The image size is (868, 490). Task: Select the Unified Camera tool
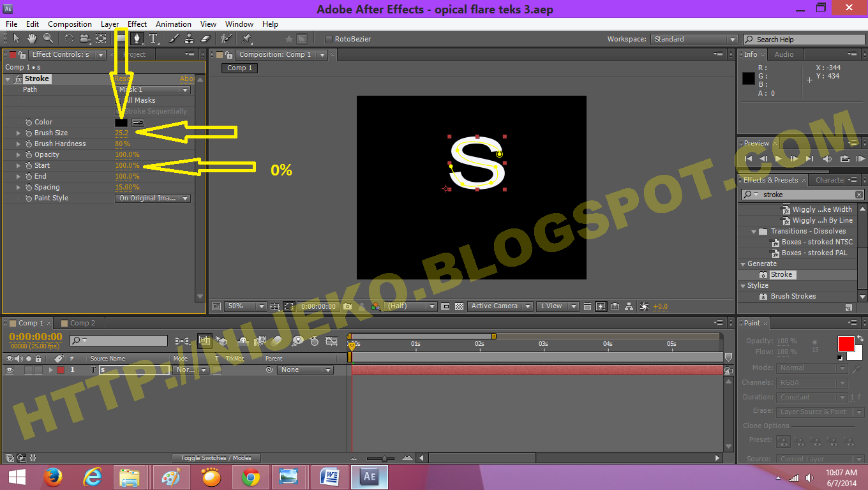click(x=85, y=39)
